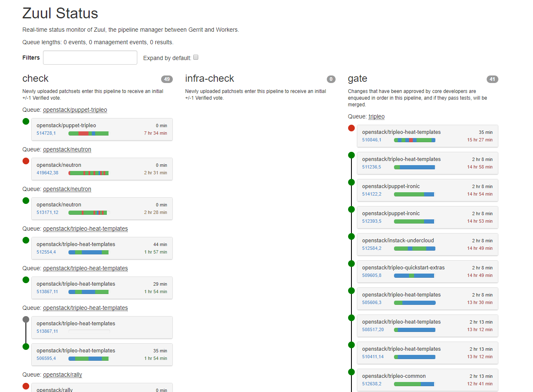Click the 'Queue: openstack/rally' queue name
This screenshot has height=392, width=533.
click(63, 375)
